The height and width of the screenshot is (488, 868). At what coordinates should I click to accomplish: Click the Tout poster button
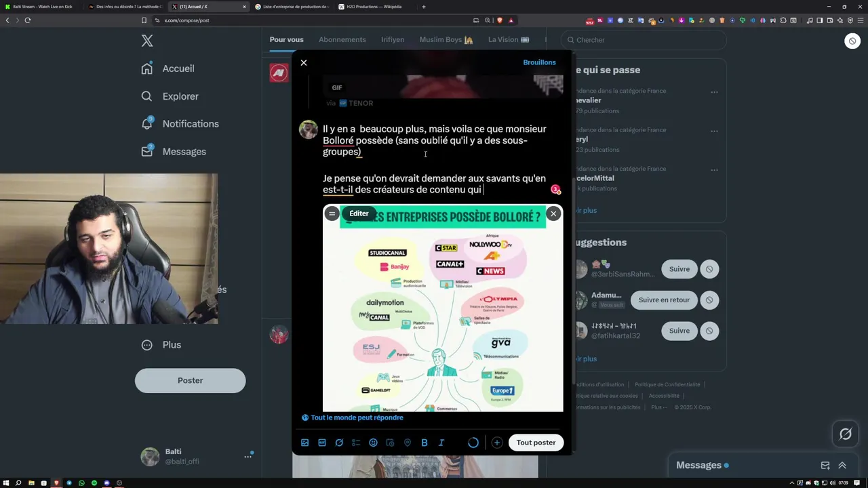click(536, 443)
